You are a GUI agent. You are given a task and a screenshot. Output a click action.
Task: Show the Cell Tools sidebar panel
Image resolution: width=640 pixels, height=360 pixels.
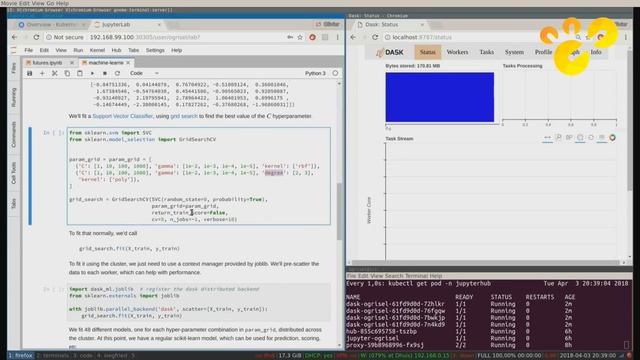pos(13,173)
